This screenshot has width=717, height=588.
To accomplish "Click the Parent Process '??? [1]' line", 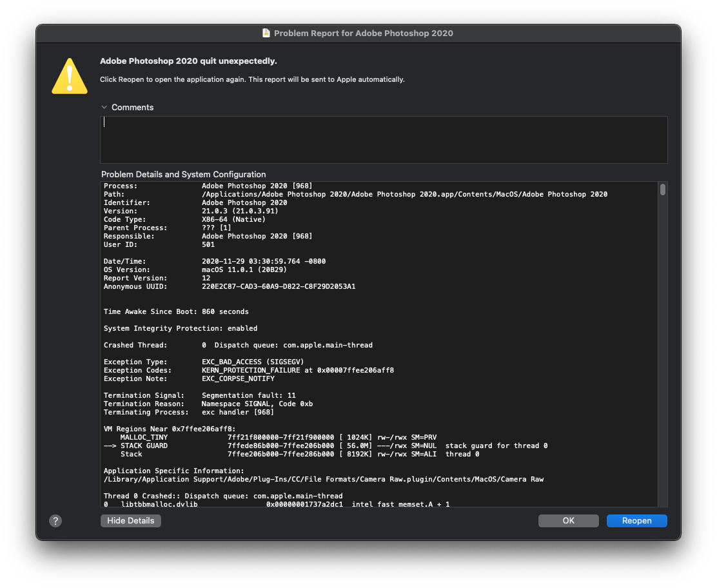I will point(168,228).
